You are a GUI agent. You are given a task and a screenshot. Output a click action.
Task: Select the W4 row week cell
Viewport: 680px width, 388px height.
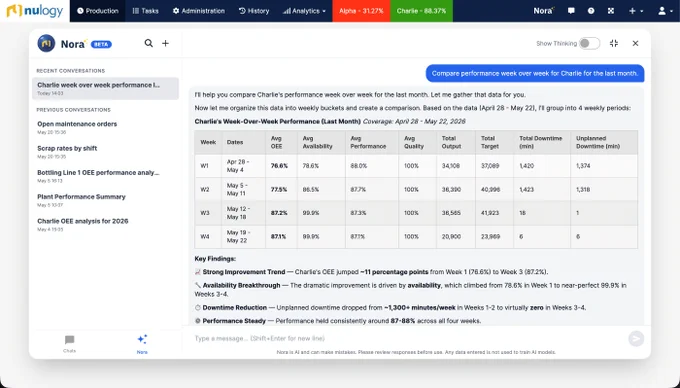point(208,237)
